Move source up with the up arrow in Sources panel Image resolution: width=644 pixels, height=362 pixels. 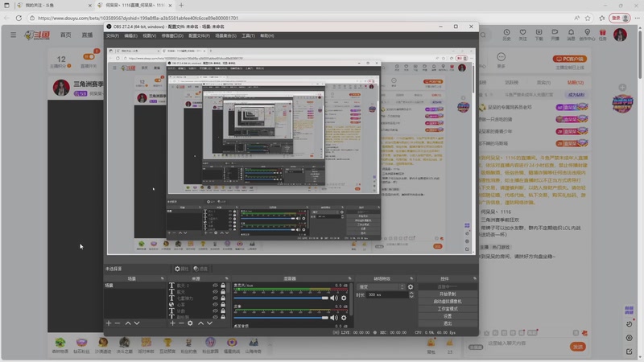tap(200, 323)
